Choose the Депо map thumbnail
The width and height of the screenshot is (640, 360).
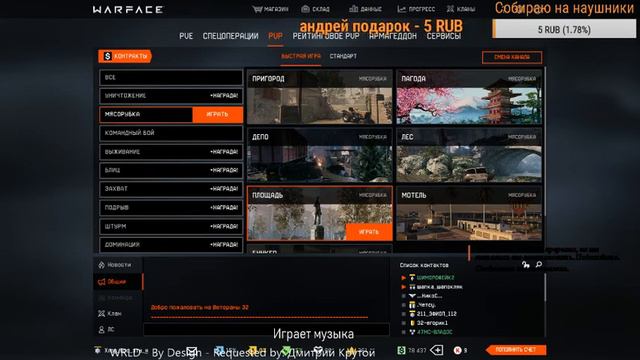320,156
